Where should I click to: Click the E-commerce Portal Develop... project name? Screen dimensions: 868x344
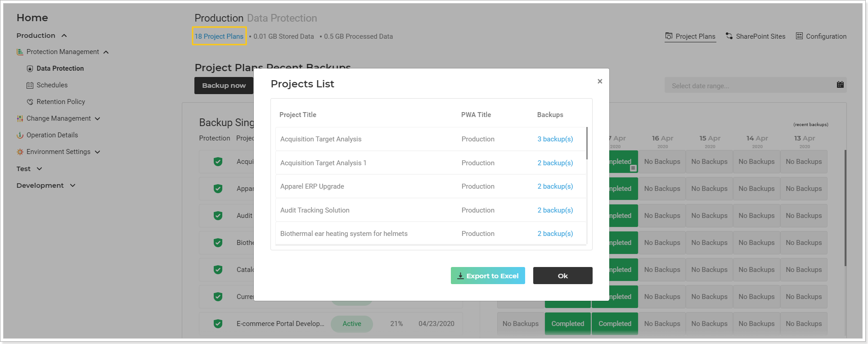coord(280,324)
